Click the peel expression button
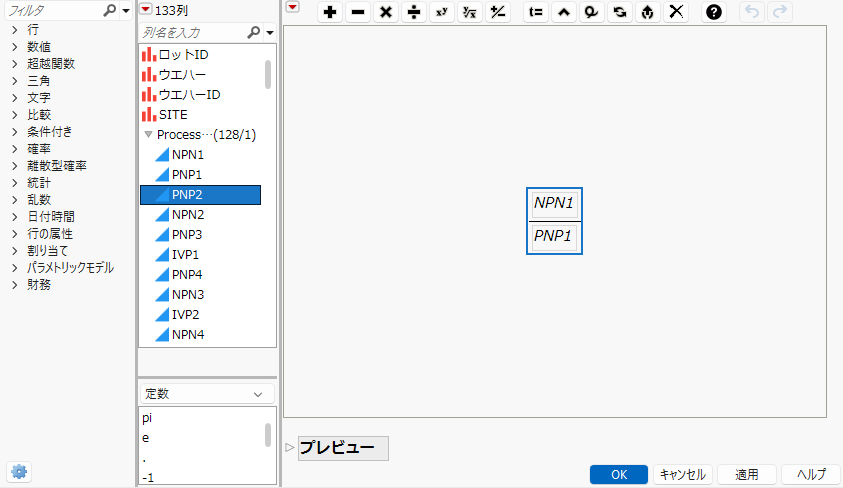Screen dimensions: 843x488 648,12
